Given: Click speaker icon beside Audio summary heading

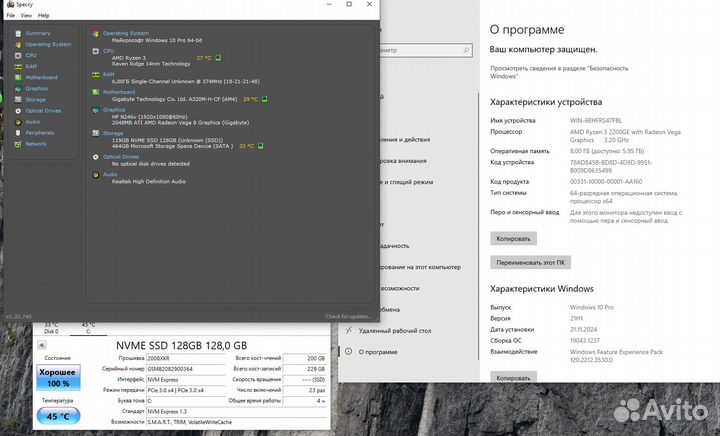Looking at the screenshot, I should coord(96,175).
